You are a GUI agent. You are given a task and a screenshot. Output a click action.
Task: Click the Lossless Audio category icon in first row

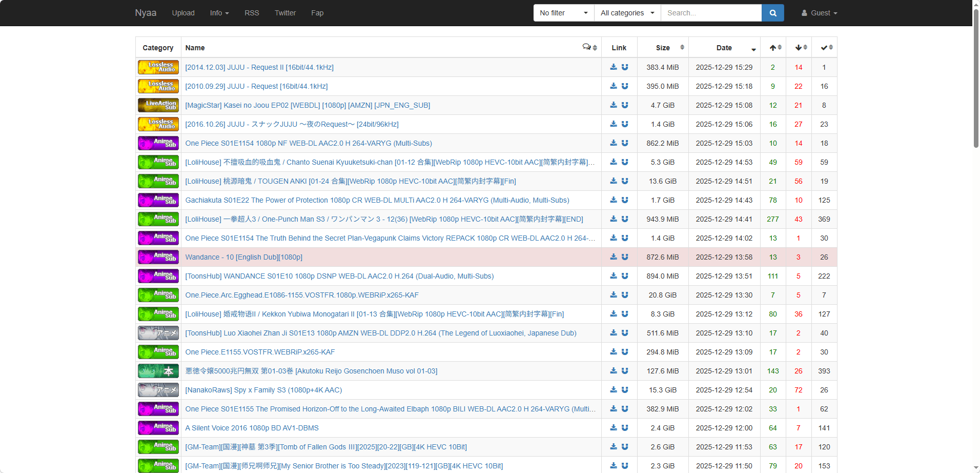[158, 67]
